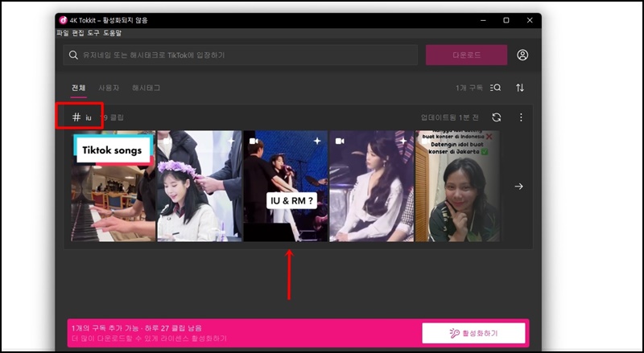Open the seated white blouse clip thumbnail

coord(372,186)
